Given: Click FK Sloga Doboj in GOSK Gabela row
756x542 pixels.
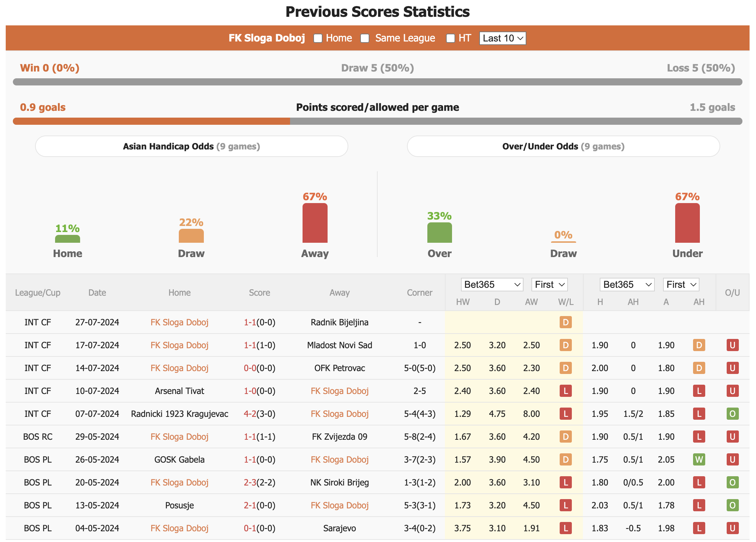Looking at the screenshot, I should point(340,459).
